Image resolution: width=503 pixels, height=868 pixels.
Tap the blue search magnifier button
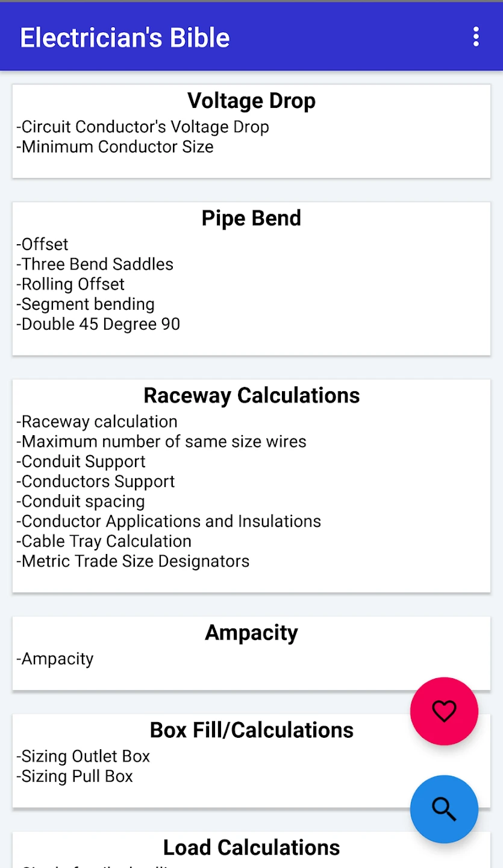444,809
